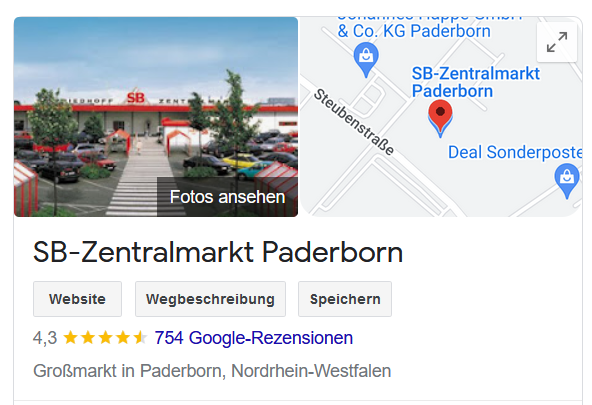Expand the map to full view
This screenshot has width=592, height=405.
(x=557, y=42)
